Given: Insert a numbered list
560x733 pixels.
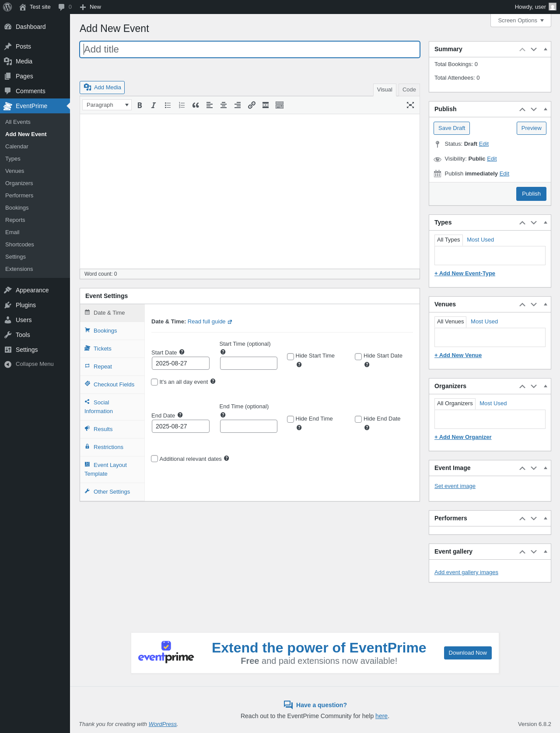Looking at the screenshot, I should [x=182, y=105].
